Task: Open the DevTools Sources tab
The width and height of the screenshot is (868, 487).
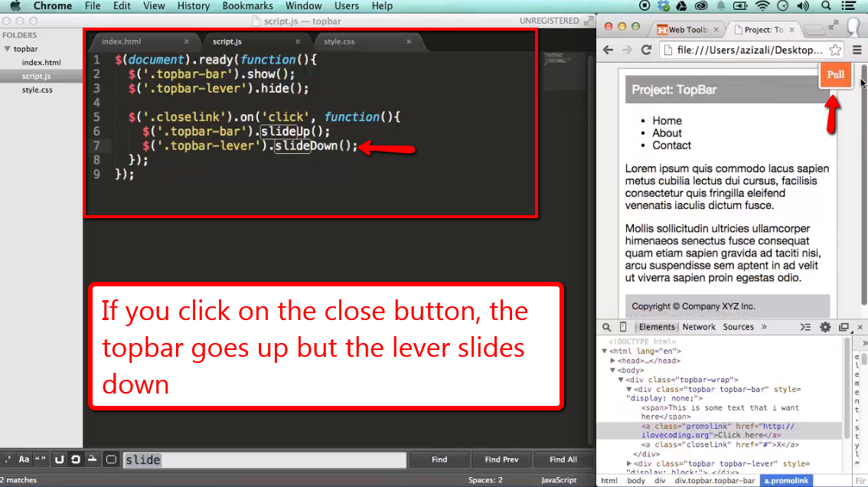Action: (738, 327)
